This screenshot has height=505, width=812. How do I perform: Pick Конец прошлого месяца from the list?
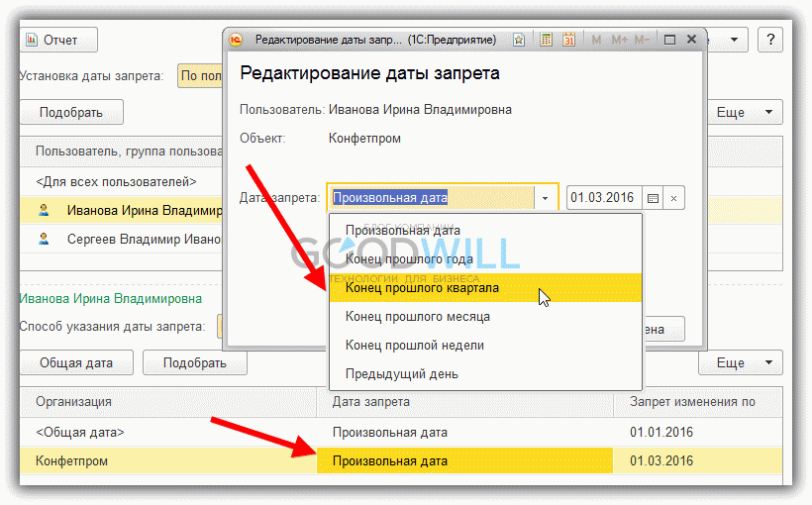coord(417,317)
